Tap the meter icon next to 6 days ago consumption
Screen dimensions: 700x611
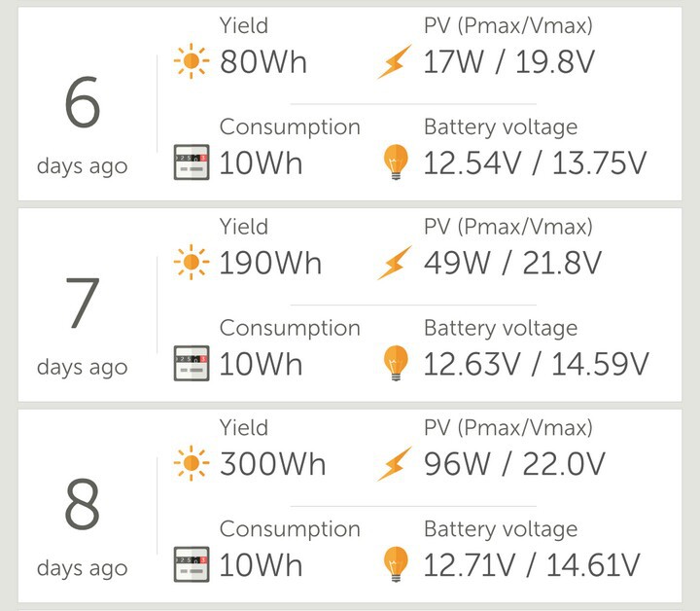[192, 162]
